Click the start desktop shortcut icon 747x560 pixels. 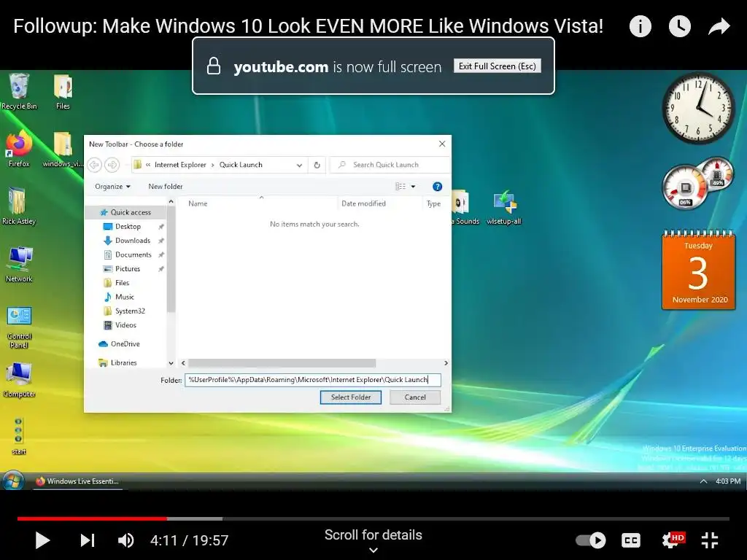point(18,436)
